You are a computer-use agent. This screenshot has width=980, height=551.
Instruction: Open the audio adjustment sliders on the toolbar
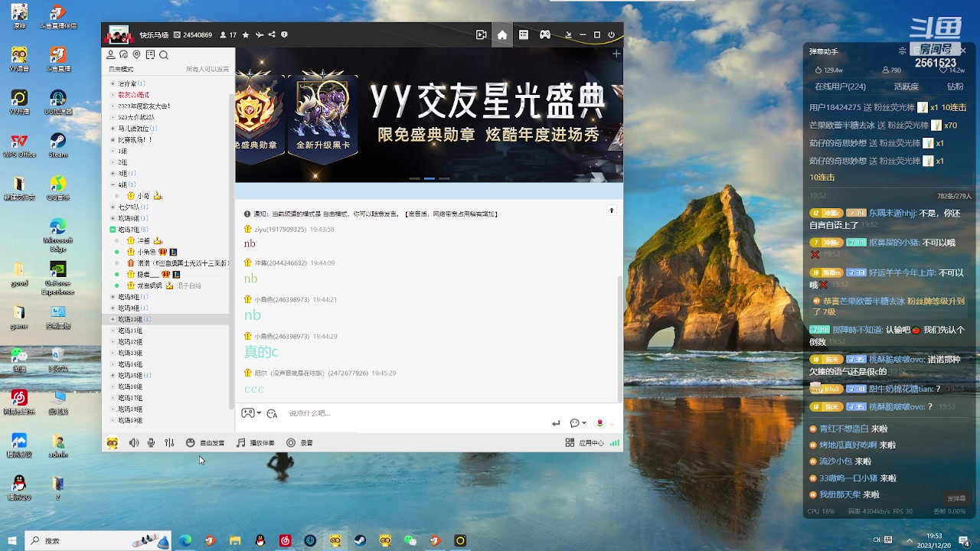click(x=170, y=442)
